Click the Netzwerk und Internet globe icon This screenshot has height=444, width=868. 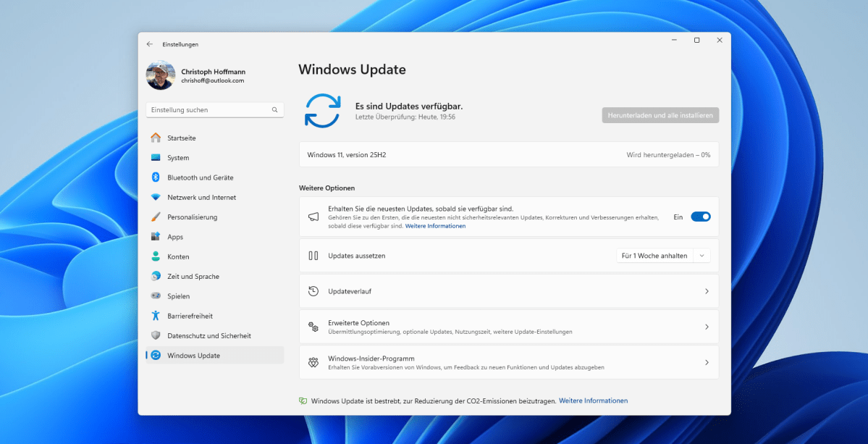point(155,196)
